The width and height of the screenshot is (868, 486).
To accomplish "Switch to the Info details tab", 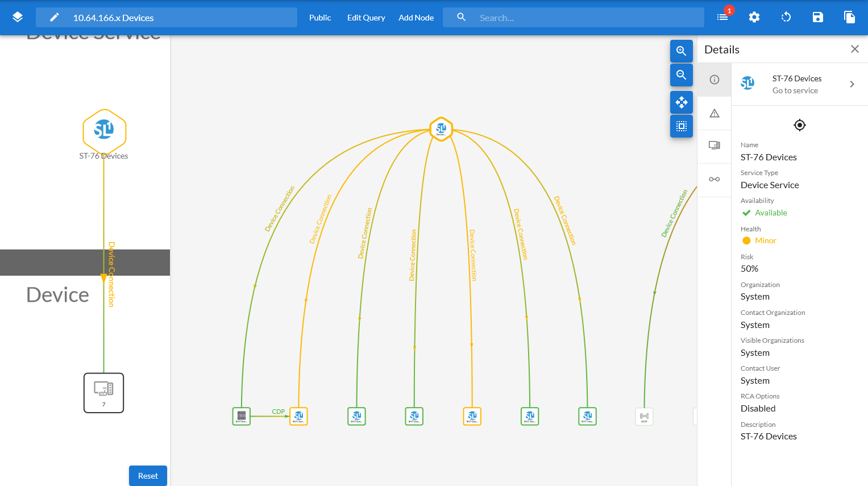I will pos(715,80).
